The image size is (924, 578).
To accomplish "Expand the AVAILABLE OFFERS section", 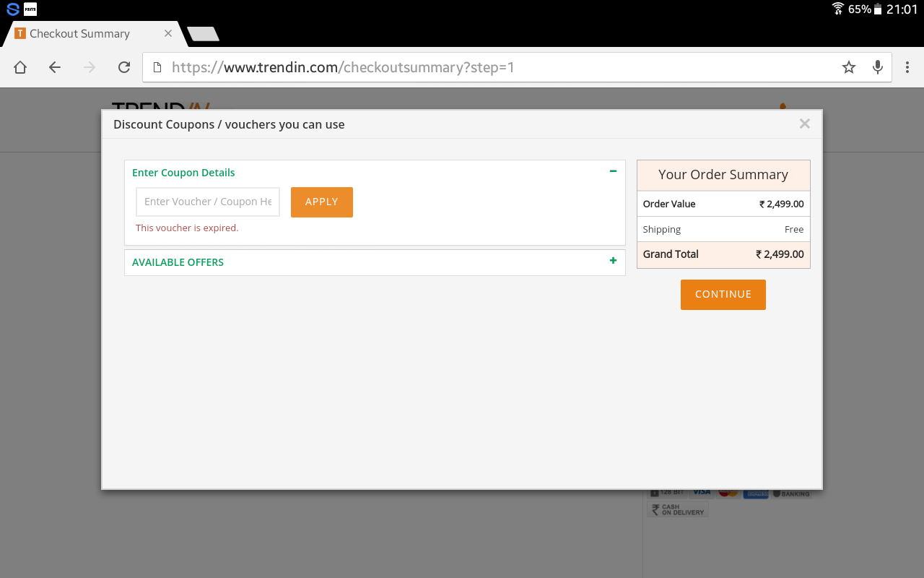I will (613, 261).
